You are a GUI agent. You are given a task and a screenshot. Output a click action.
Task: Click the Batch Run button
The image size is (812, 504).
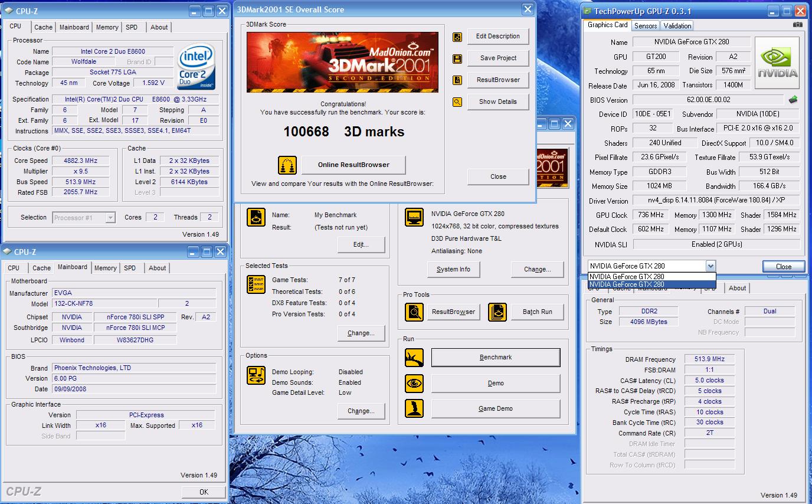pyautogui.click(x=537, y=312)
